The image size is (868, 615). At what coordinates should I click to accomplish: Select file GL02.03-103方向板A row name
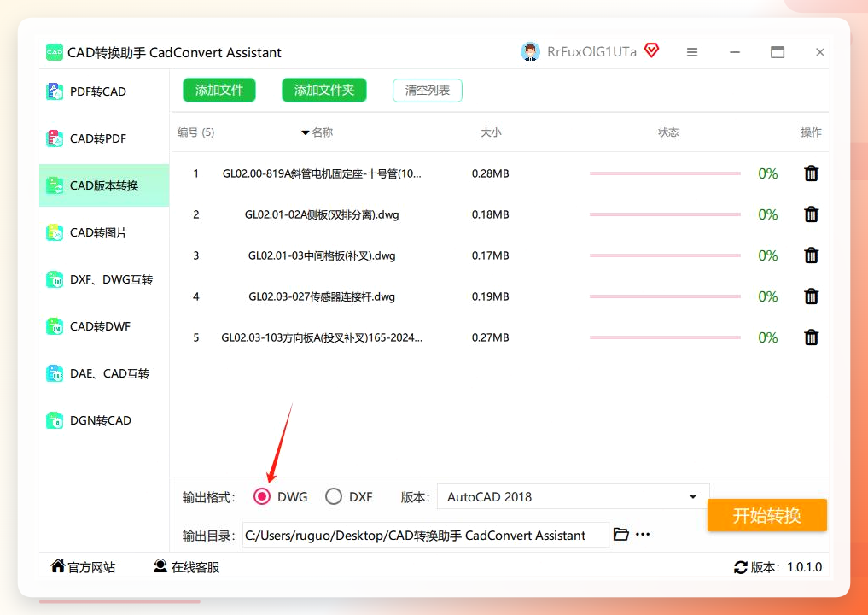322,337
